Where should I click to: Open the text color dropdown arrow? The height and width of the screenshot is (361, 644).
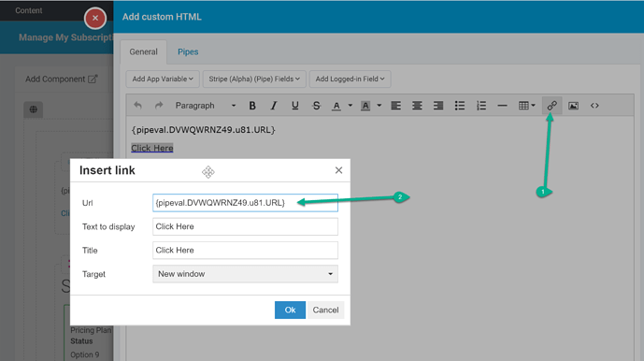[351, 106]
